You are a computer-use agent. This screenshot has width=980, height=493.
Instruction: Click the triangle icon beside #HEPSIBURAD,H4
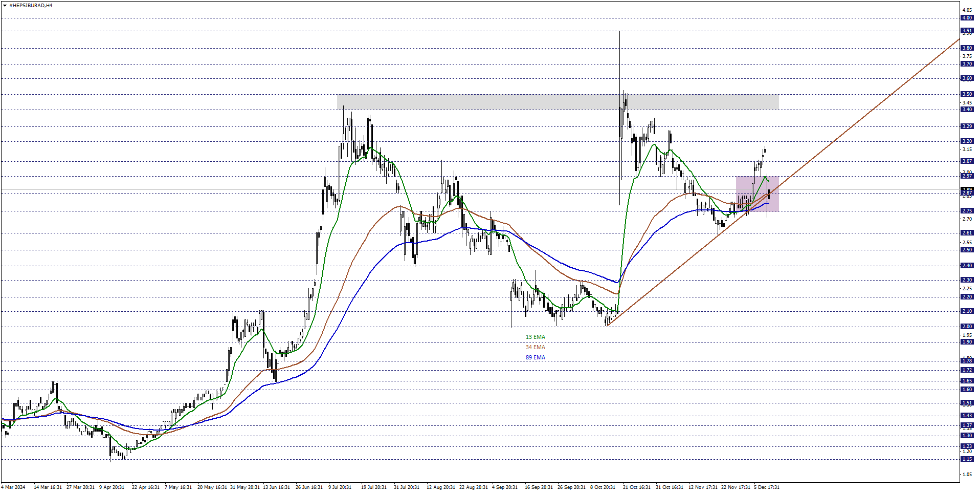coord(5,5)
